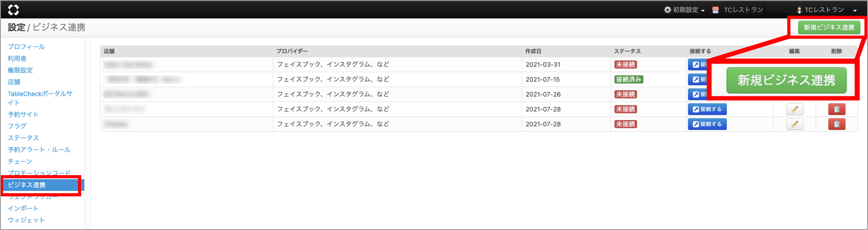Click the store icon beside TCレストラン

click(x=715, y=10)
